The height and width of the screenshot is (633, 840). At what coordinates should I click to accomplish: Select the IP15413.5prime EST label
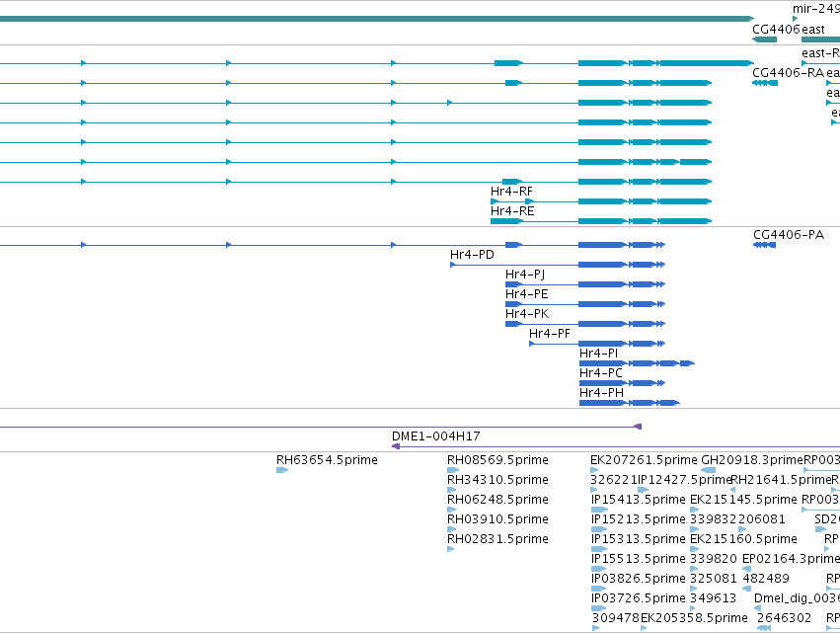pos(639,500)
